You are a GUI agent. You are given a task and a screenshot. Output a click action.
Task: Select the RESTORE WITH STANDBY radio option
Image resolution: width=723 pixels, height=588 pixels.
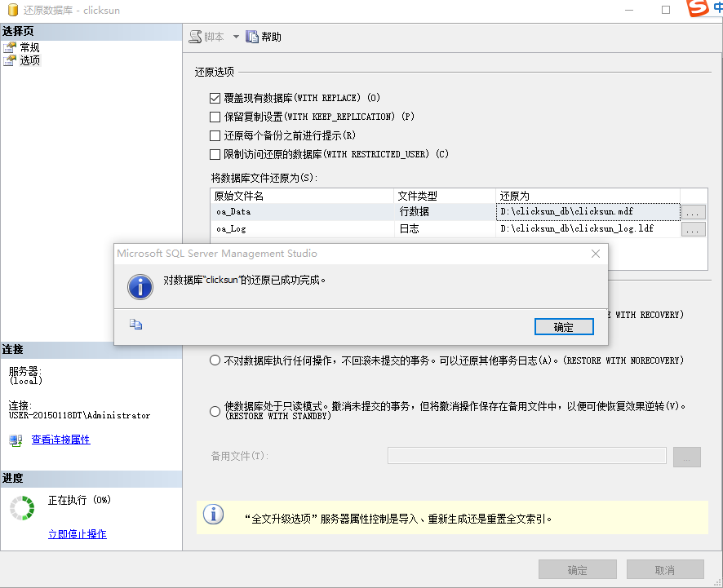point(215,411)
